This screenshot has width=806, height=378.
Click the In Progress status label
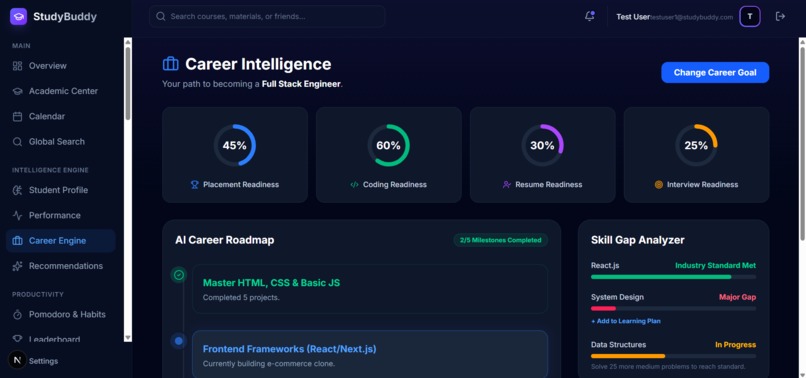[736, 345]
